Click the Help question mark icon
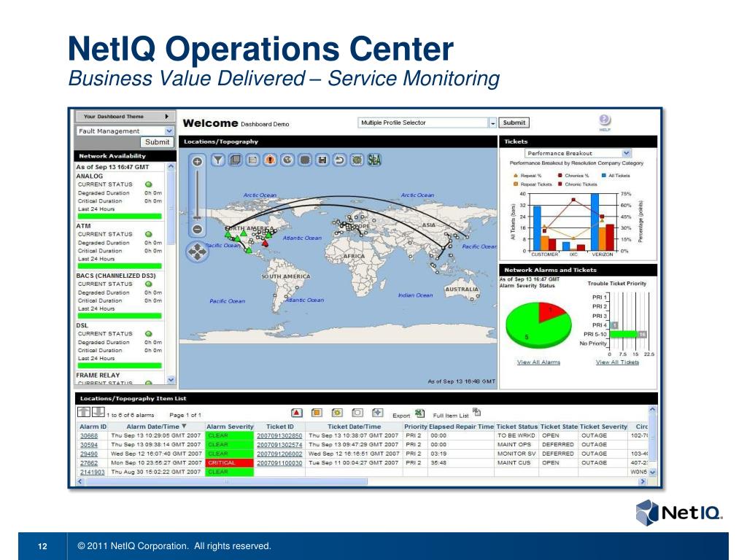 click(x=605, y=120)
